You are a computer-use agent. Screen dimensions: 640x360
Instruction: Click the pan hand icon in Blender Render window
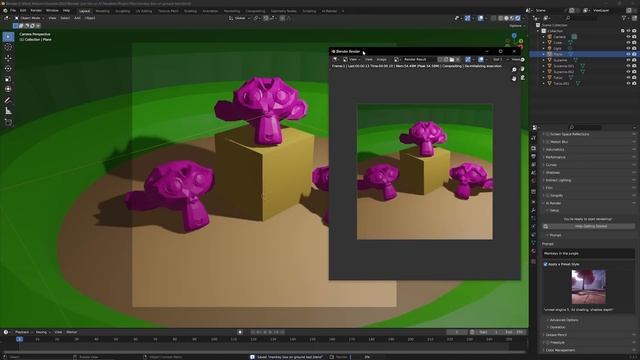pyautogui.click(x=514, y=78)
